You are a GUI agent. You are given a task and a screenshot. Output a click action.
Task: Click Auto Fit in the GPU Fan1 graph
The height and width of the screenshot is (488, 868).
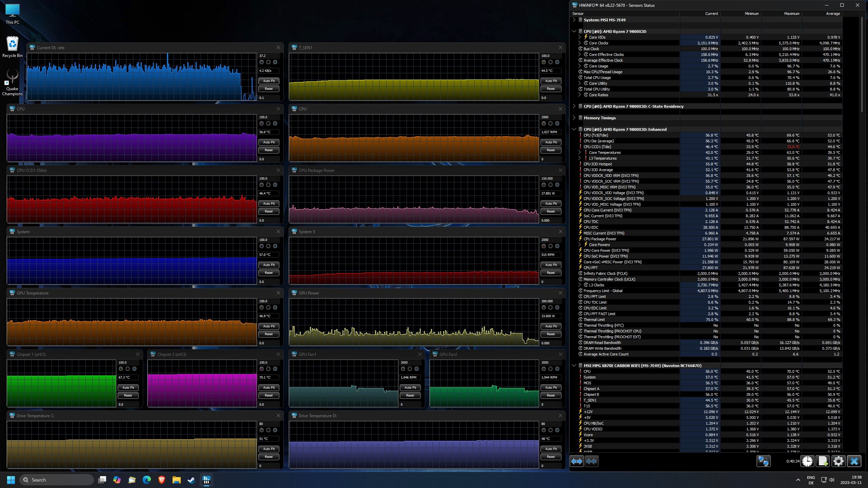coord(410,387)
